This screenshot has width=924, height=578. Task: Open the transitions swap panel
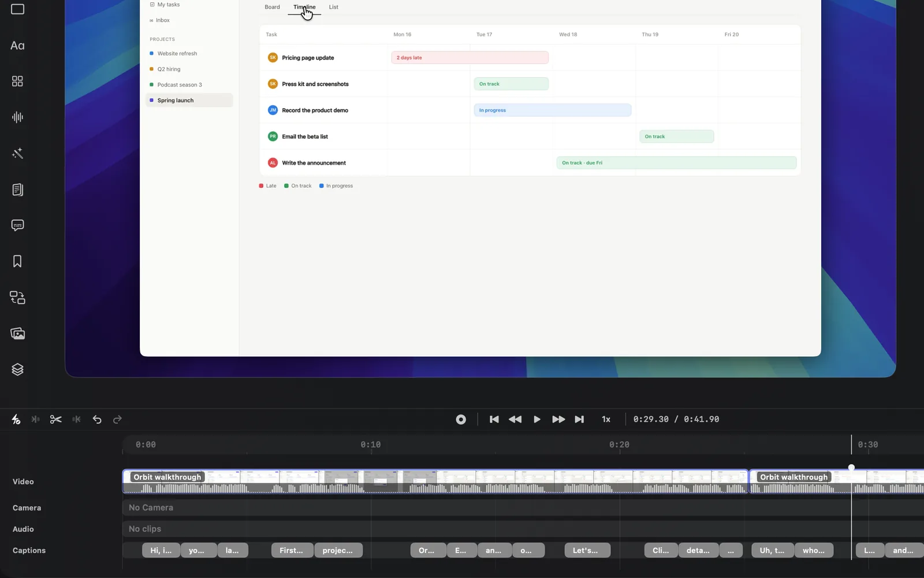click(x=17, y=298)
